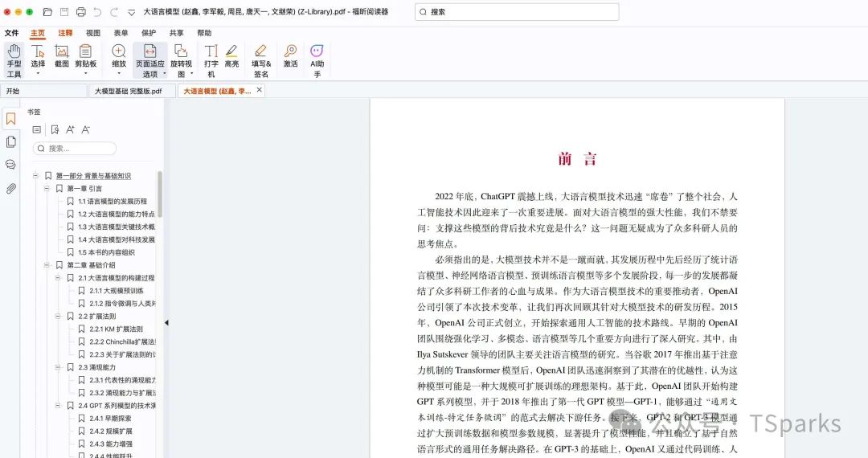868x458 pixels.
Task: Open the Fill & Sign (填写&签名) tool
Action: [261, 60]
